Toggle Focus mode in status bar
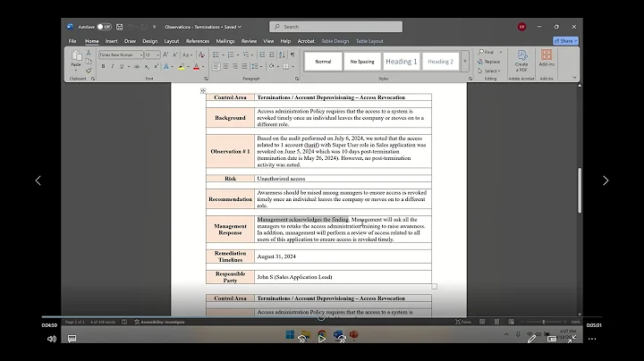Screen dimensions: 644x361 click(463, 322)
